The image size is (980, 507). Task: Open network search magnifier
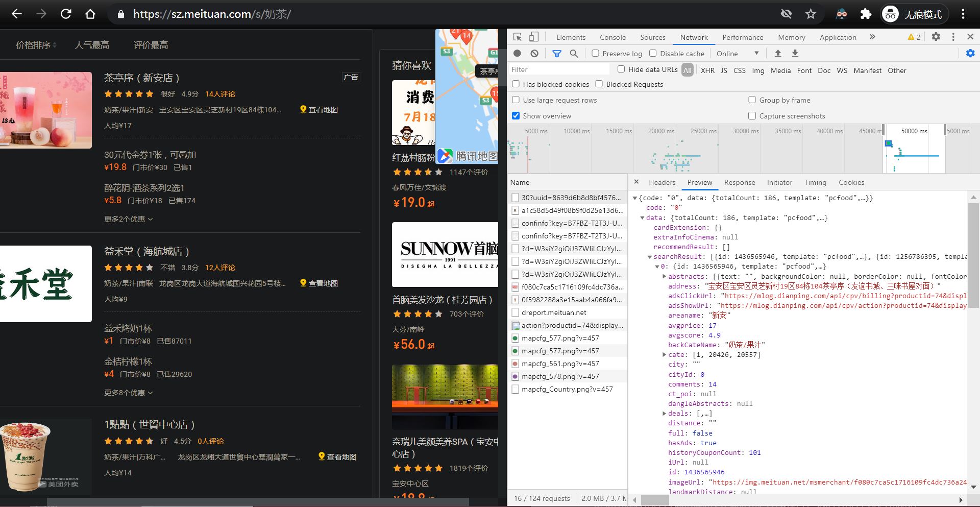click(574, 53)
